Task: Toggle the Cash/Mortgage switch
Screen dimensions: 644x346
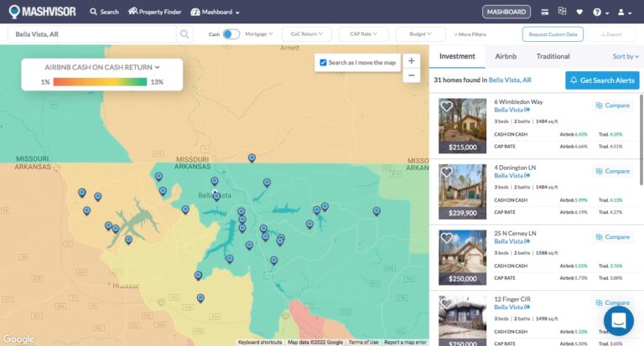Action: (x=231, y=34)
